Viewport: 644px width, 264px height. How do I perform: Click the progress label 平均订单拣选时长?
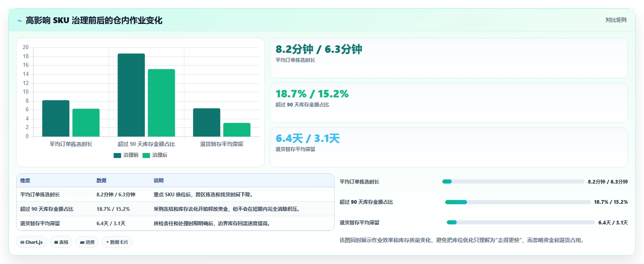[359, 182]
